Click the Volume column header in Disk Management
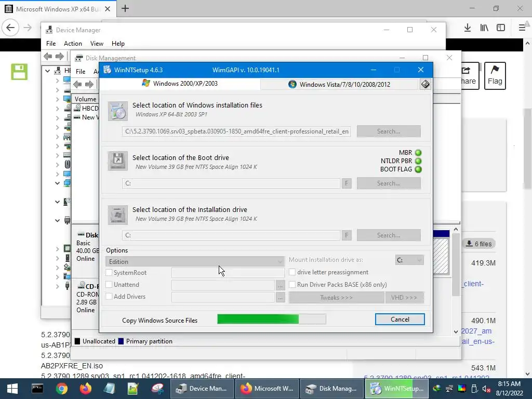The height and width of the screenshot is (399, 532). pos(86,99)
